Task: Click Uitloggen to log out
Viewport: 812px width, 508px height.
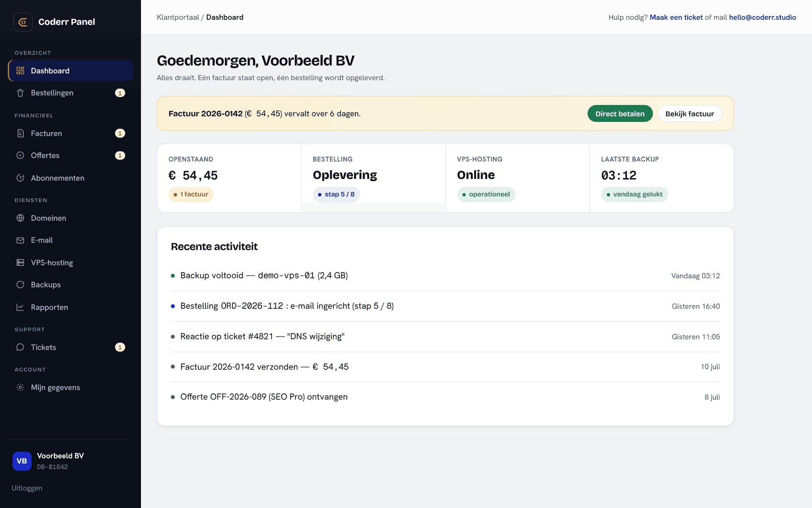Action: click(x=27, y=488)
